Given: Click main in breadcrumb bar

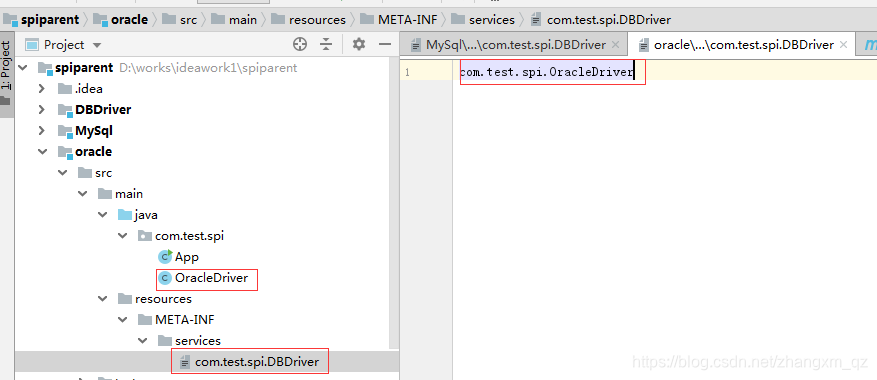Looking at the screenshot, I should pyautogui.click(x=235, y=20).
